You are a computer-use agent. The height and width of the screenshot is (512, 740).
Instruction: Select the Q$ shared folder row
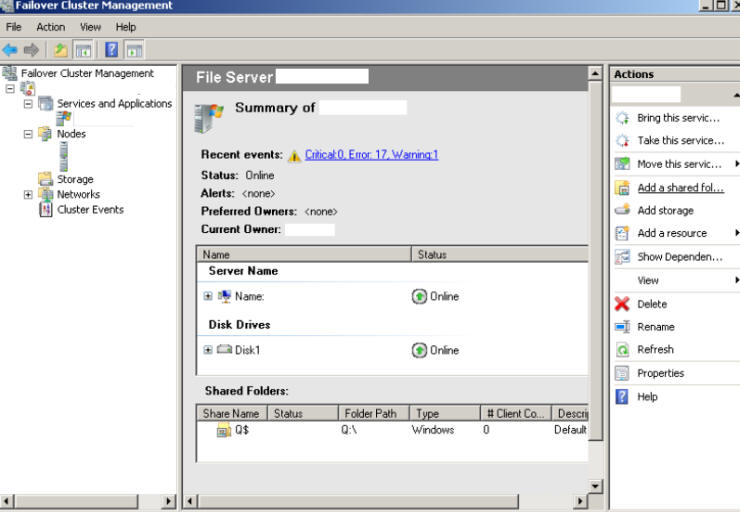392,430
